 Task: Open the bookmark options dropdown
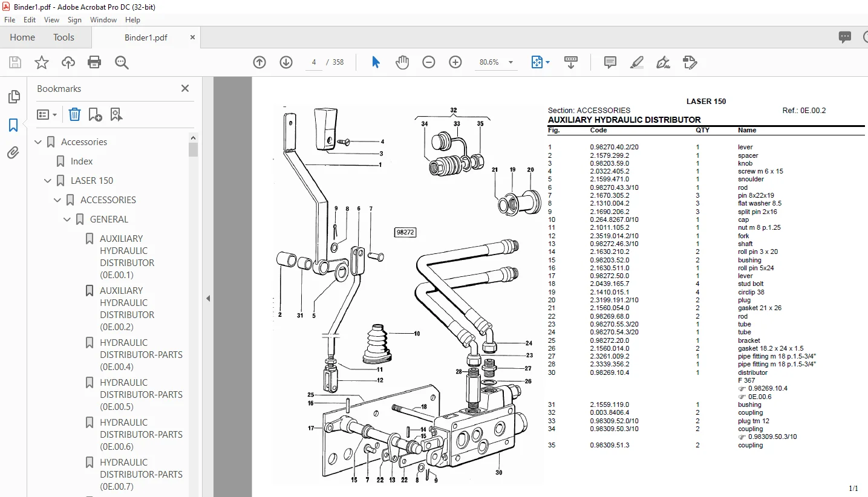47,114
